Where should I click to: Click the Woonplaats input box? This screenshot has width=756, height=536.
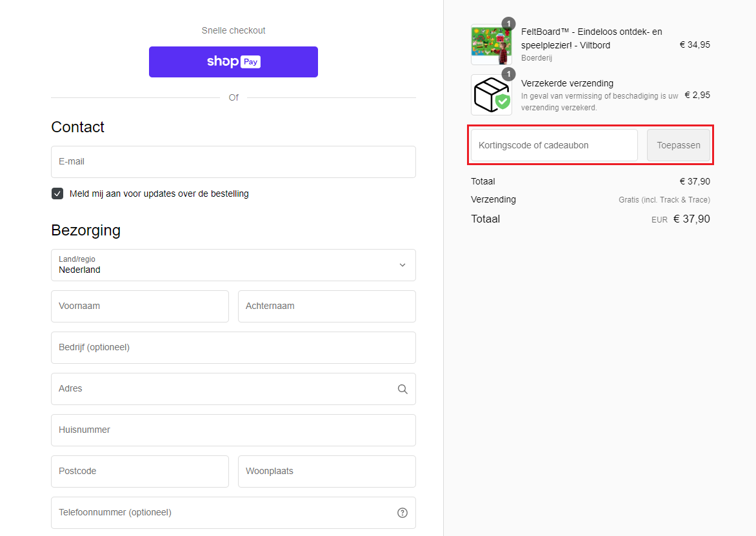click(x=326, y=471)
